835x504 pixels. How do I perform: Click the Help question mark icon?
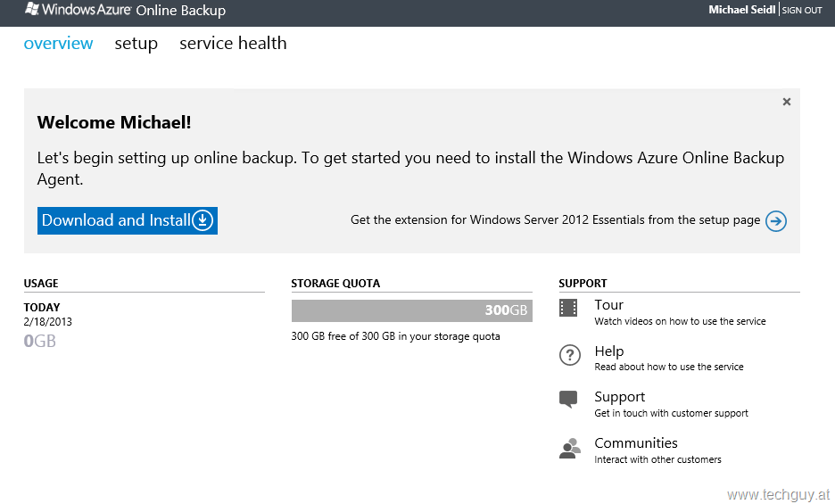(570, 355)
